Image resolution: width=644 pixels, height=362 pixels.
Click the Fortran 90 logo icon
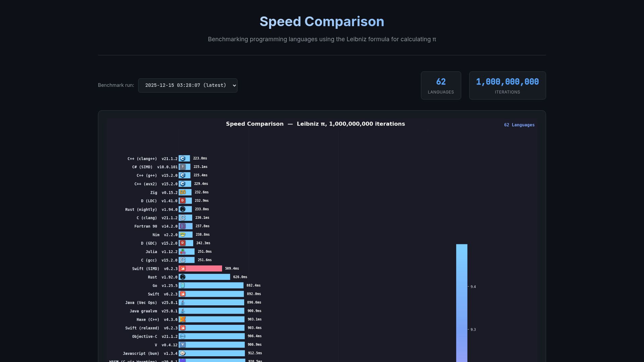pos(182,226)
